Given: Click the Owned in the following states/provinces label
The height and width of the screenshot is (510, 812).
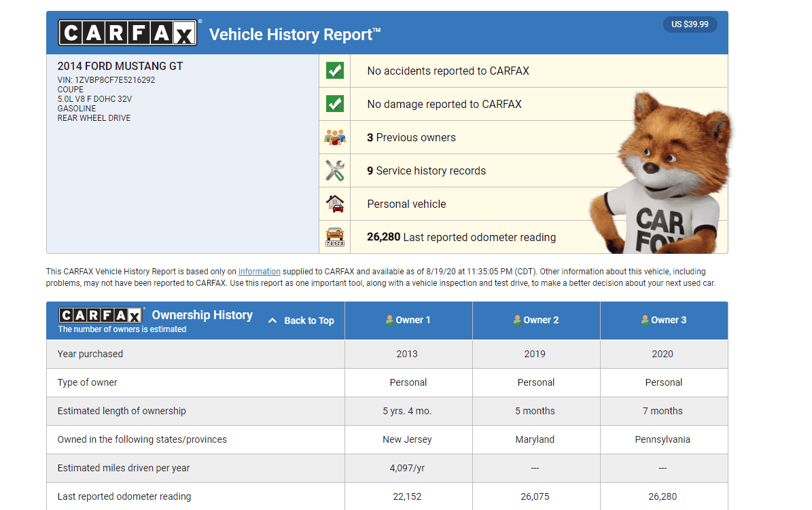Looking at the screenshot, I should [142, 439].
